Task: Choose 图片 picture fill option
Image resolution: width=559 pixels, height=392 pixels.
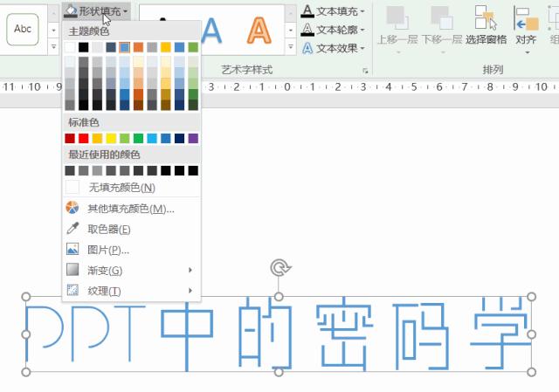Action: click(x=132, y=250)
